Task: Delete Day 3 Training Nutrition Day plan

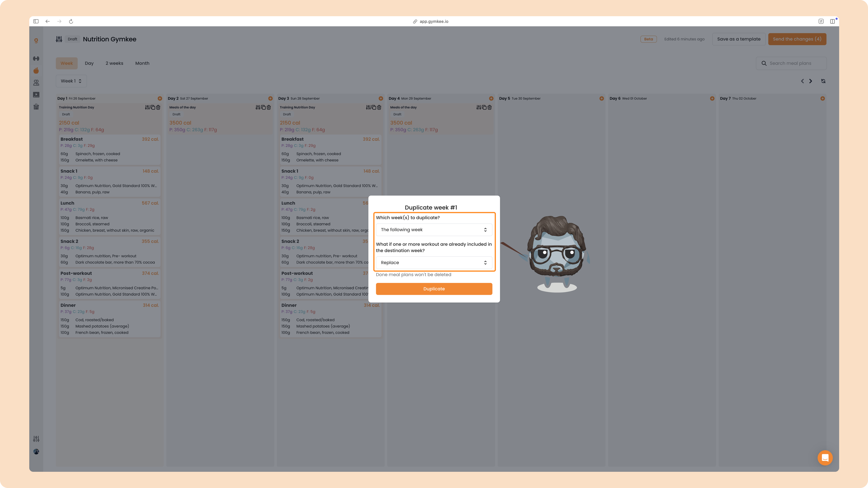Action: pyautogui.click(x=379, y=107)
